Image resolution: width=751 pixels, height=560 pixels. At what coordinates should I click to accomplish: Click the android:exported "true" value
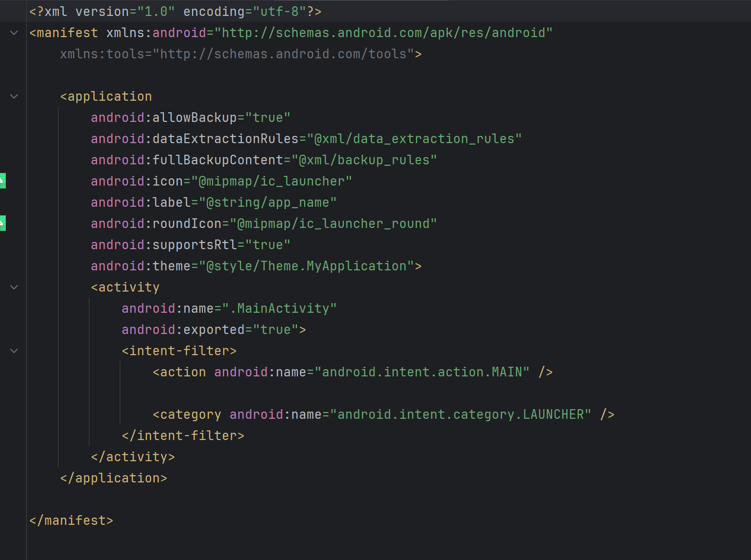pyautogui.click(x=275, y=330)
